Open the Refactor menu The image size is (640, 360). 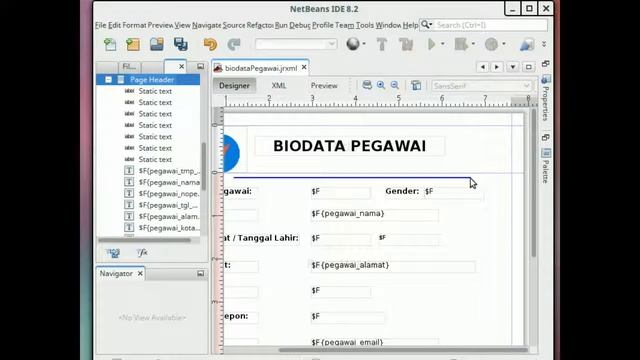click(260, 25)
